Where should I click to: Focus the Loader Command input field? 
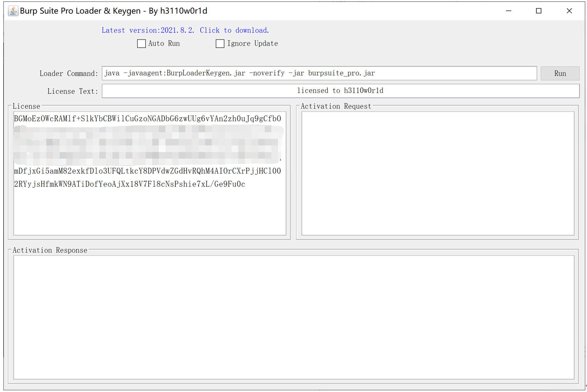click(x=319, y=73)
